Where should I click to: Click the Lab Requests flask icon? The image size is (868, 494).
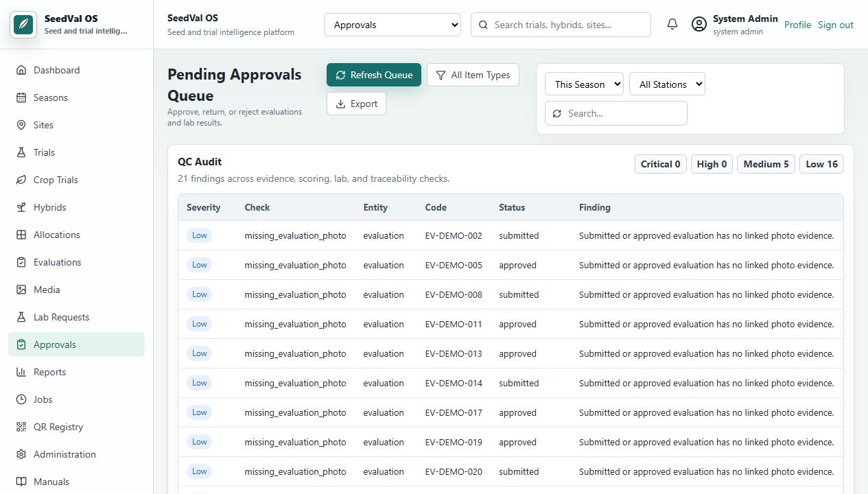(x=21, y=317)
